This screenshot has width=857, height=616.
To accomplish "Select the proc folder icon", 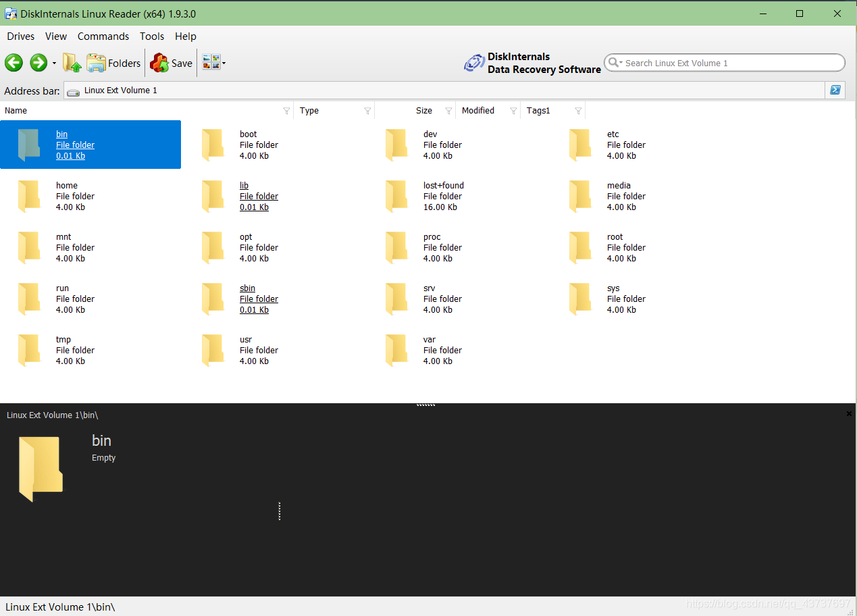I will tap(396, 247).
